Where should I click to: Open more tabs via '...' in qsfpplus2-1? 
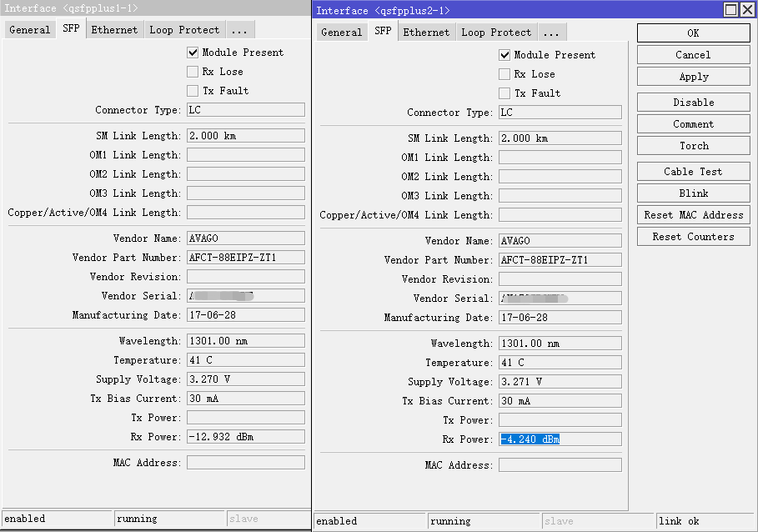point(551,33)
